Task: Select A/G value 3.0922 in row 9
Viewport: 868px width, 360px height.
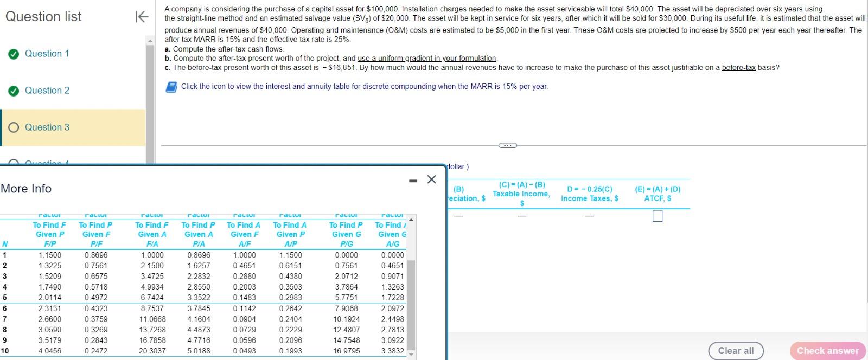Action: (393, 340)
